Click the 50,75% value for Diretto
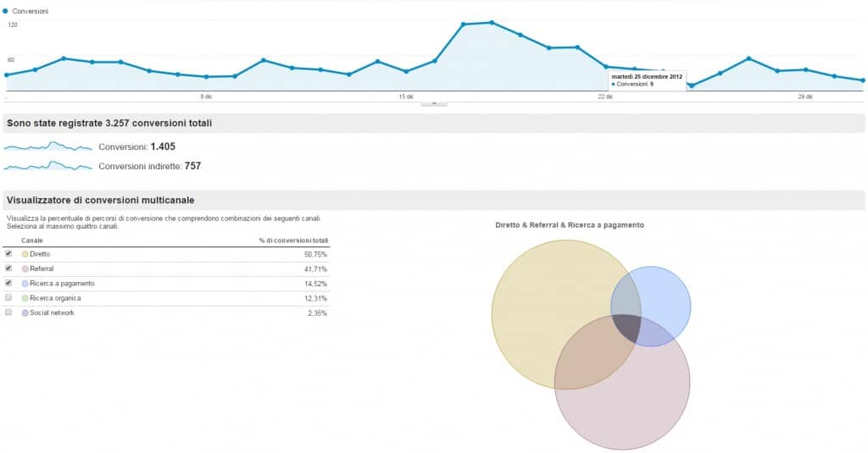868x453 pixels. point(315,254)
